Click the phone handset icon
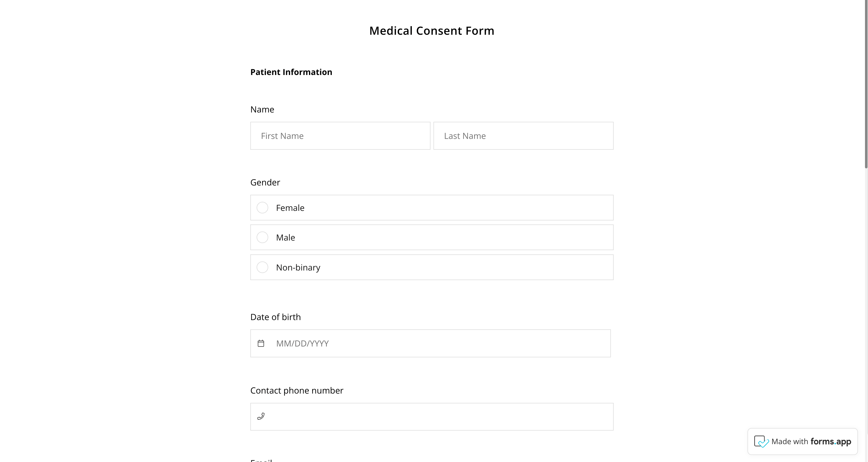The height and width of the screenshot is (462, 868). click(x=261, y=416)
